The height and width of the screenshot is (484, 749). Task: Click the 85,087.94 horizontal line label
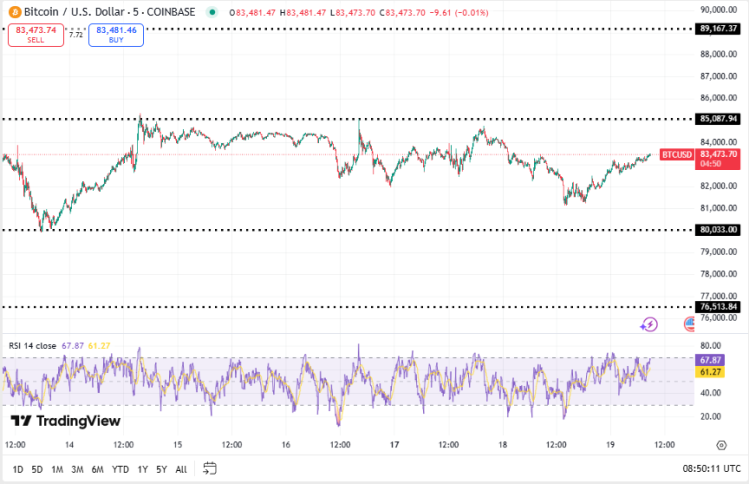point(717,119)
